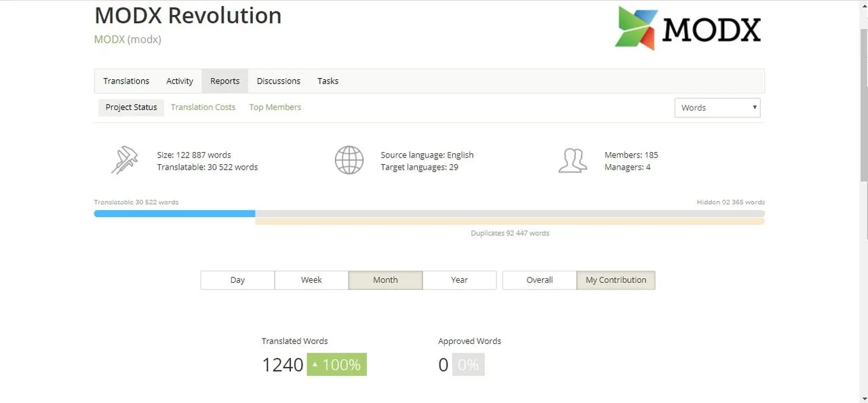Click the caliper size icon
This screenshot has height=403, width=868.
pos(125,161)
